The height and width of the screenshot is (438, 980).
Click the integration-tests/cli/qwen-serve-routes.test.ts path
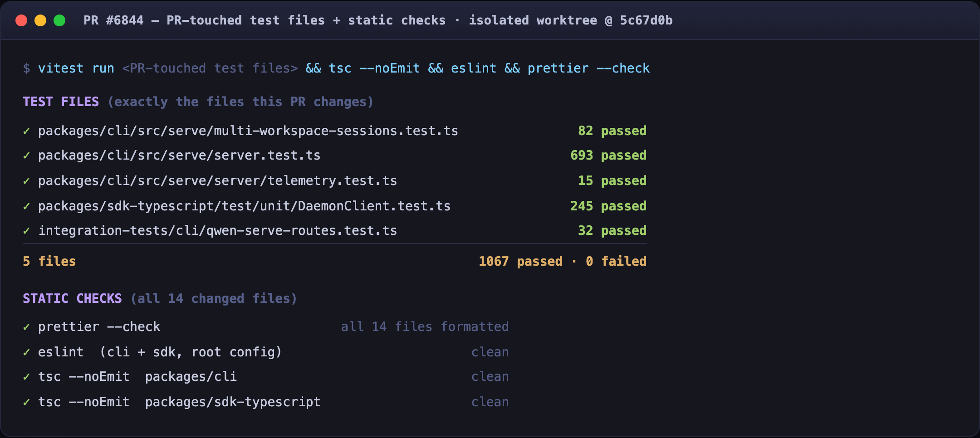tap(218, 231)
